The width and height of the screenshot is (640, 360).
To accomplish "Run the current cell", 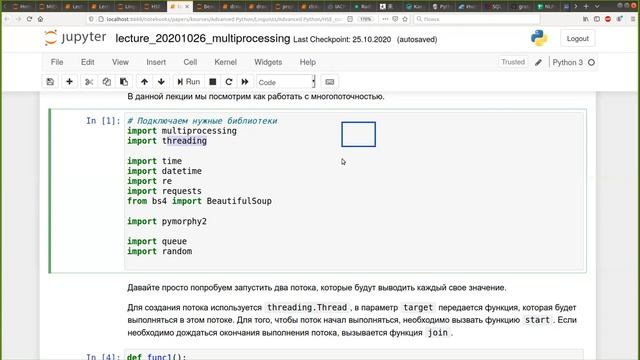I will click(x=189, y=82).
